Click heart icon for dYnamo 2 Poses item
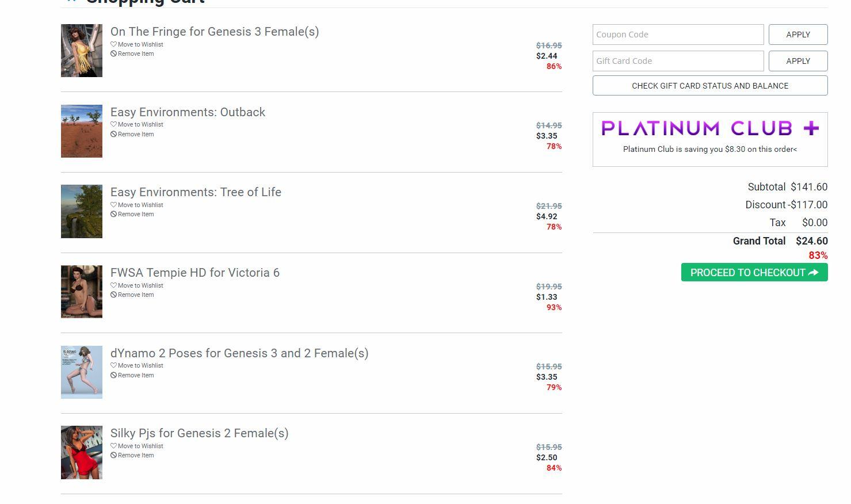The image size is (851, 504). (113, 365)
